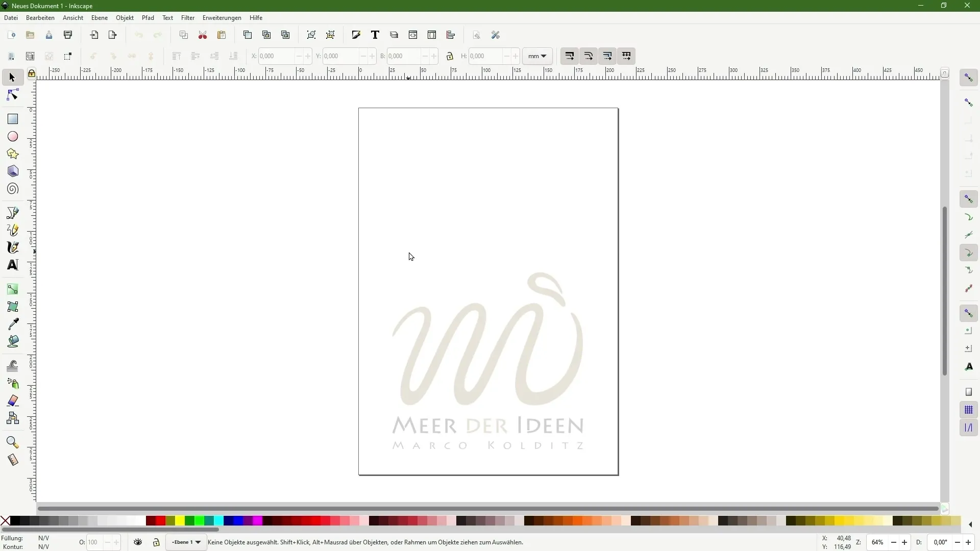
Task: Select the Mesh gradient tool
Action: pyautogui.click(x=12, y=307)
